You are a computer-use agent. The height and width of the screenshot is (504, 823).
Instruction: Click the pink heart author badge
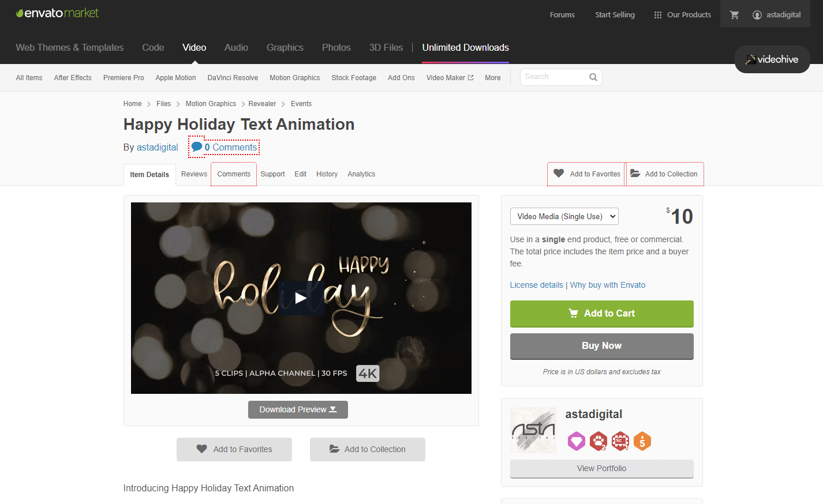click(576, 441)
